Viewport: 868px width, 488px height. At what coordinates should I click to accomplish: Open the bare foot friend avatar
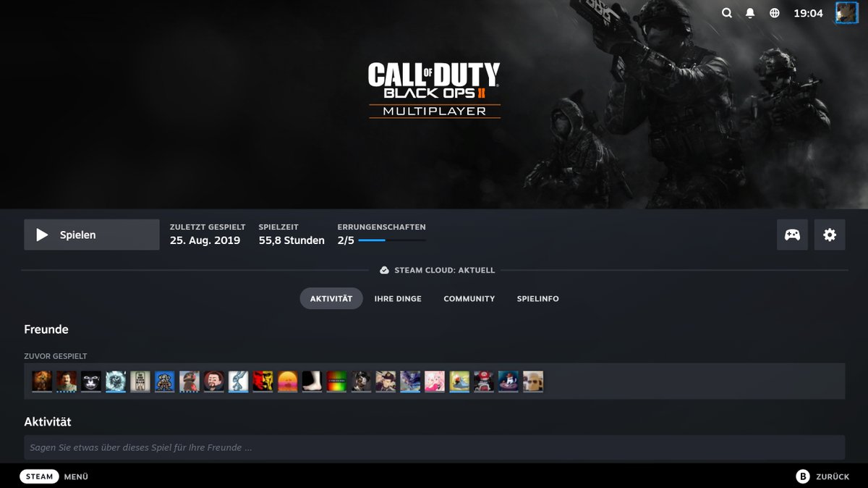pyautogui.click(x=312, y=382)
